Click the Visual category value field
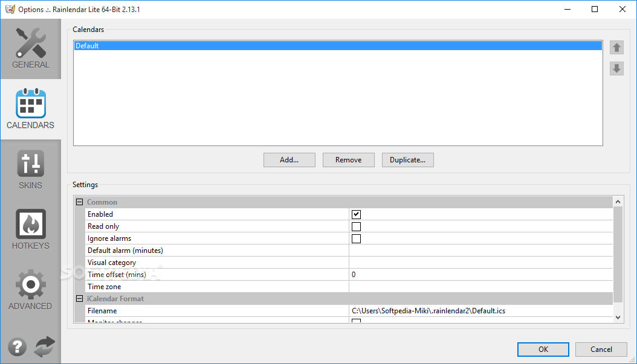The image size is (637, 364). 480,263
